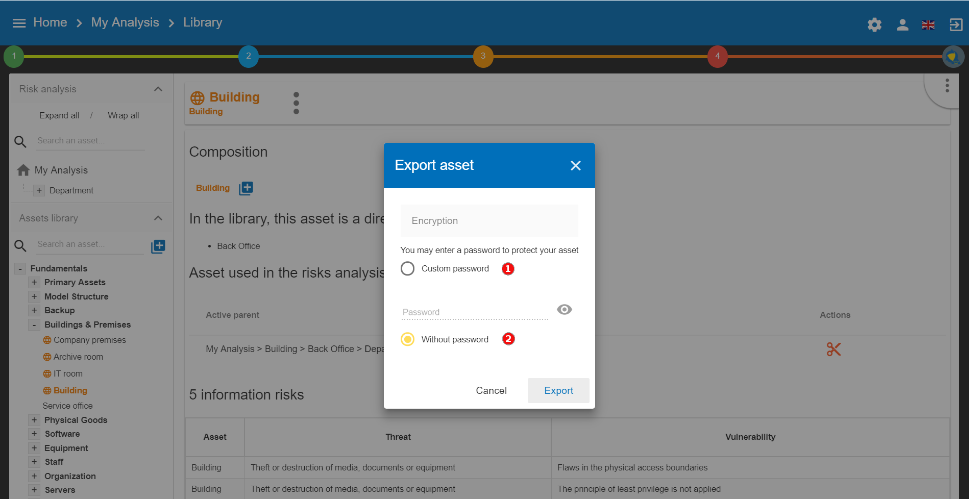The image size is (980, 499).
Task: Toggle password visibility with the eye icon
Action: pyautogui.click(x=564, y=309)
